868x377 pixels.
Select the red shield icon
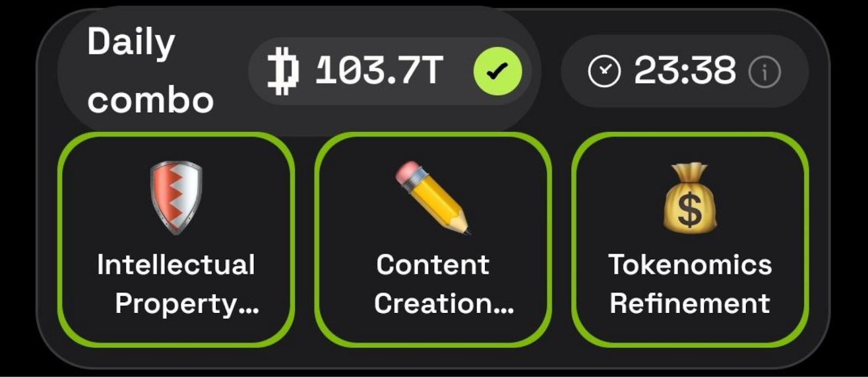(176, 197)
